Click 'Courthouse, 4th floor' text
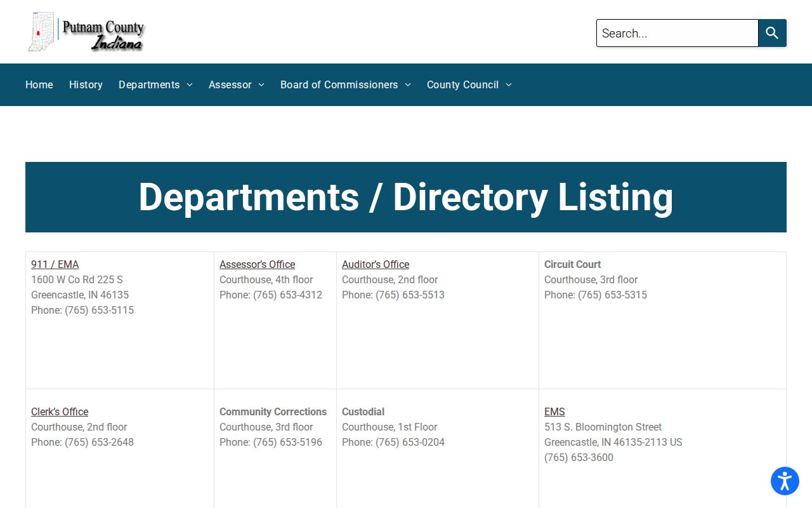The width and height of the screenshot is (812, 508). pos(266,279)
